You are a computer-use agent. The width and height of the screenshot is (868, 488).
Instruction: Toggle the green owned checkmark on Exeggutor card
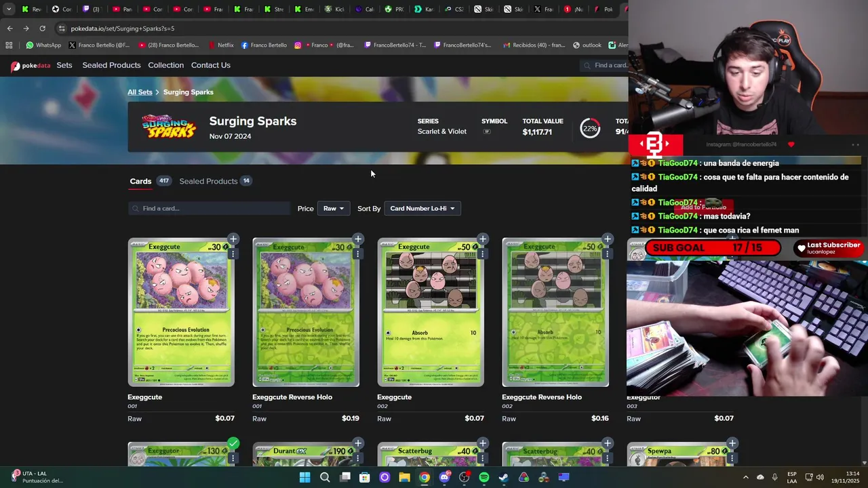point(233,443)
